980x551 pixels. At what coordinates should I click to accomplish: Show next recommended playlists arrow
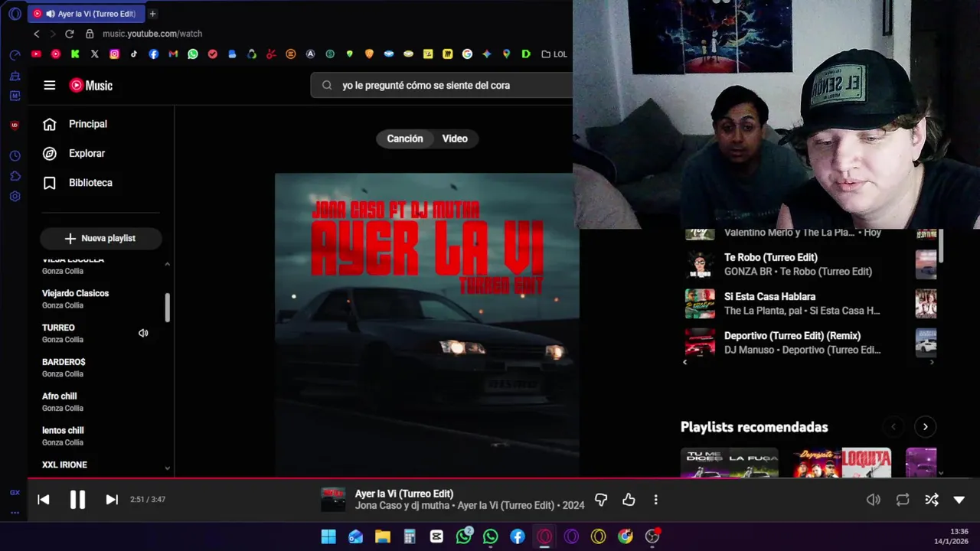click(x=926, y=427)
